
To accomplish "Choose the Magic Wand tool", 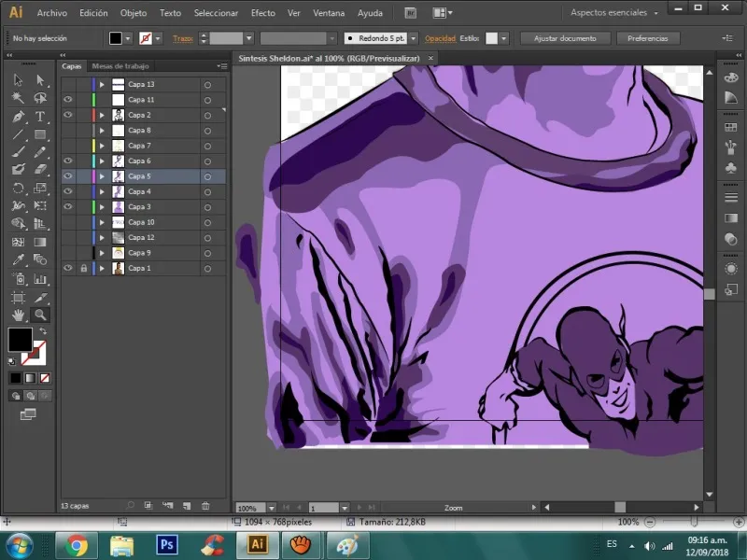I will (x=18, y=98).
